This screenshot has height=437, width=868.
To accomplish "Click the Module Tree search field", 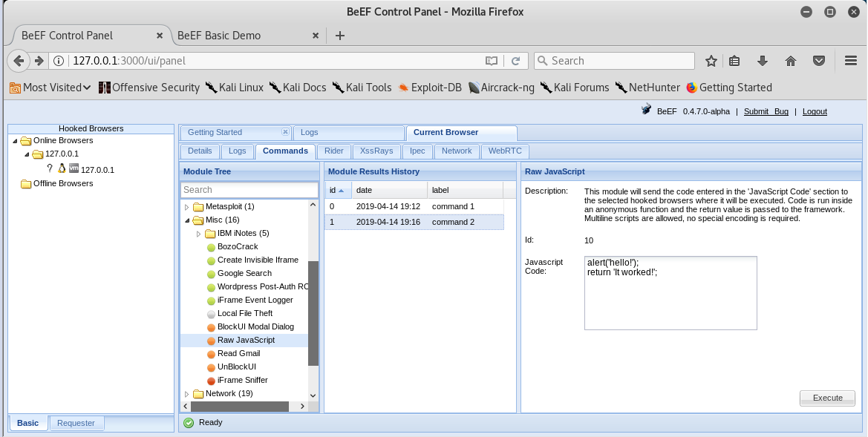I will click(x=249, y=190).
